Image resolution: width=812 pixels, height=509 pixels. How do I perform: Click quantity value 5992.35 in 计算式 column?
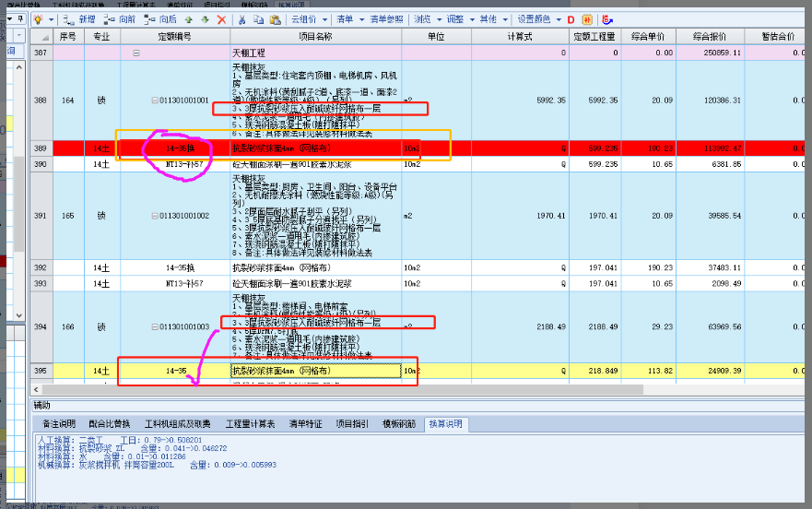click(551, 100)
